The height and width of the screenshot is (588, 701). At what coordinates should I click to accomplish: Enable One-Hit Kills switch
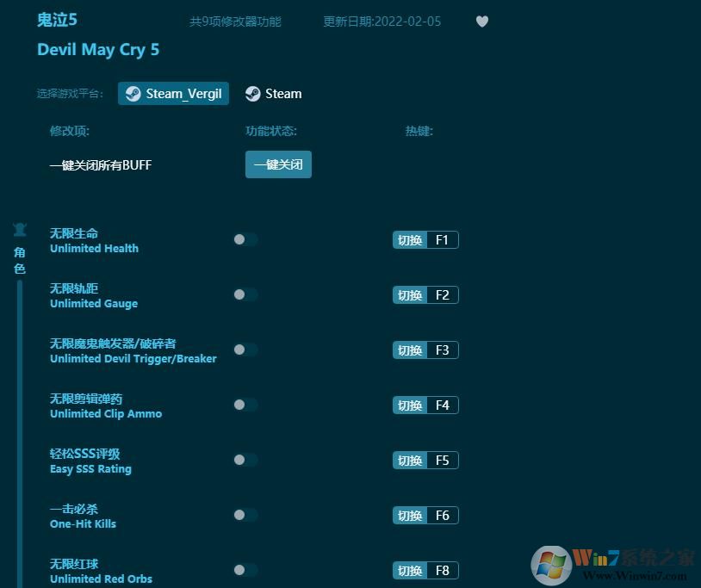click(246, 515)
